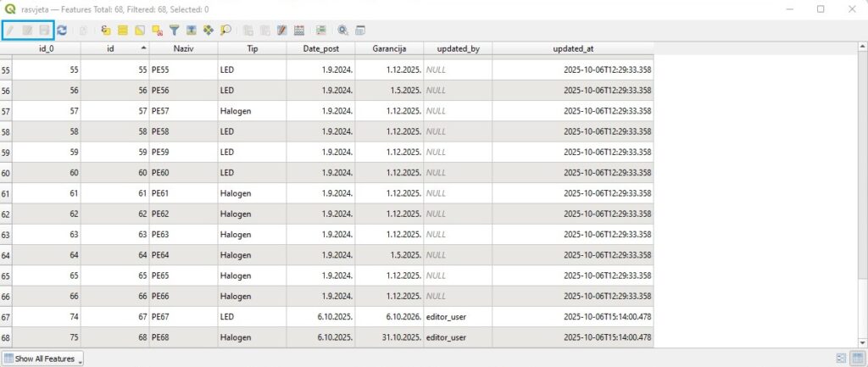Sort by the updated_by column header

point(459,48)
